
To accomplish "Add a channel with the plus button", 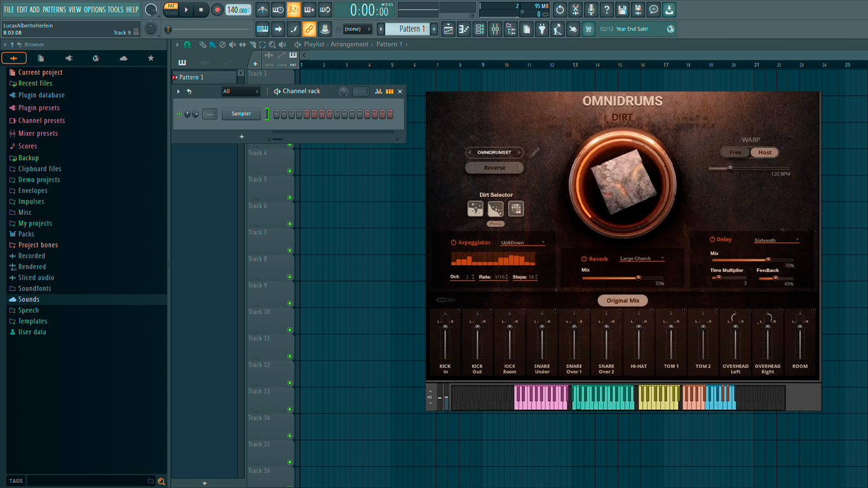I will pos(241,137).
